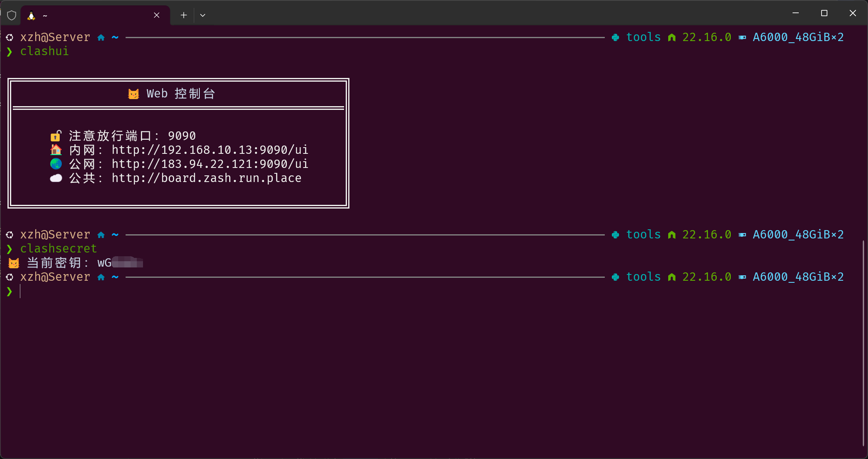
Task: Close the current terminal tab
Action: (157, 15)
